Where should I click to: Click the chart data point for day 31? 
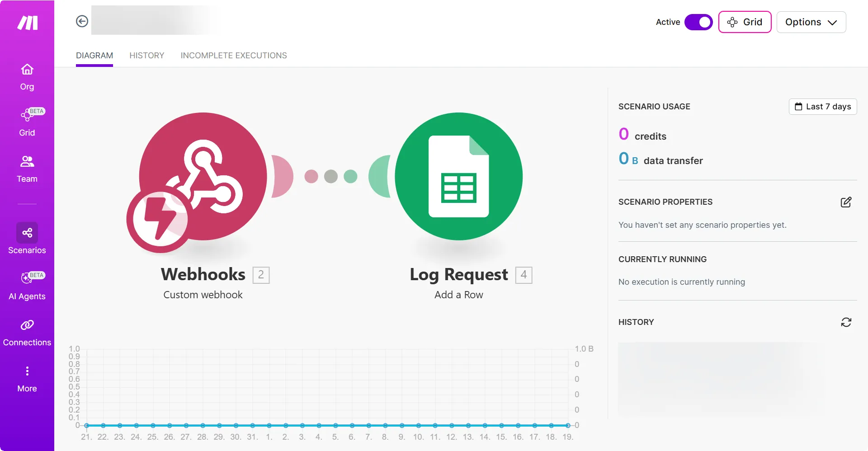[252, 425]
